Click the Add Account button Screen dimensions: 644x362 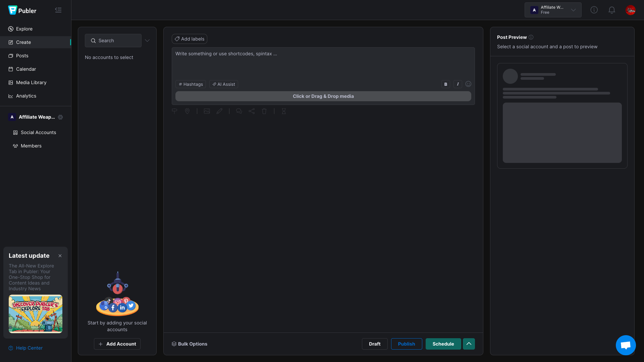tap(117, 344)
